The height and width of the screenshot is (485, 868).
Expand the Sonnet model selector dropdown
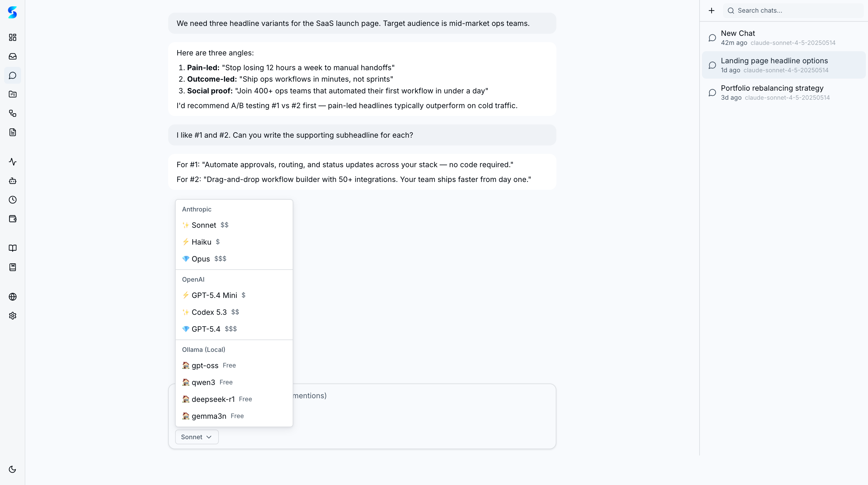(197, 436)
